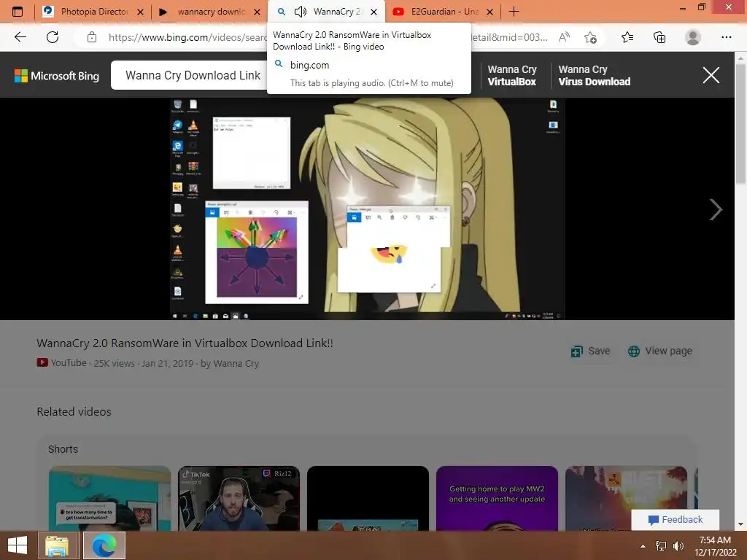The image size is (747, 560).
Task: Click the YouTube source icon under title
Action: [x=42, y=362]
